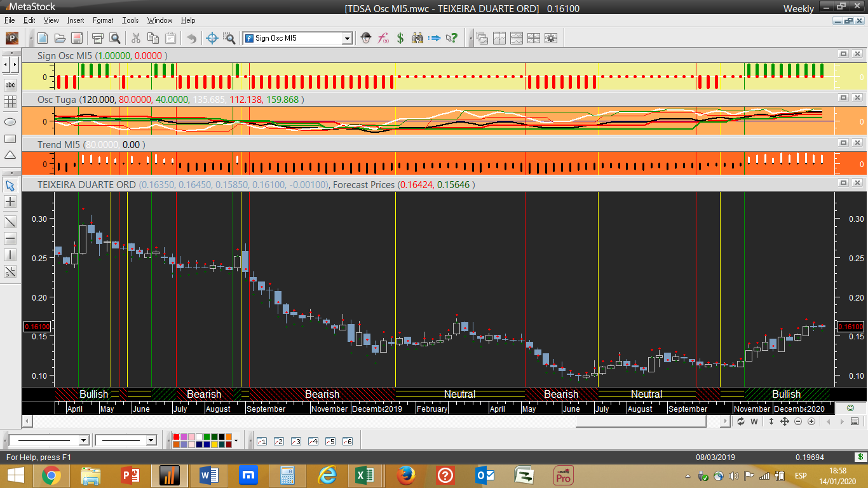Expand the color palette dropdown arrow
868x488 pixels.
tap(236, 440)
